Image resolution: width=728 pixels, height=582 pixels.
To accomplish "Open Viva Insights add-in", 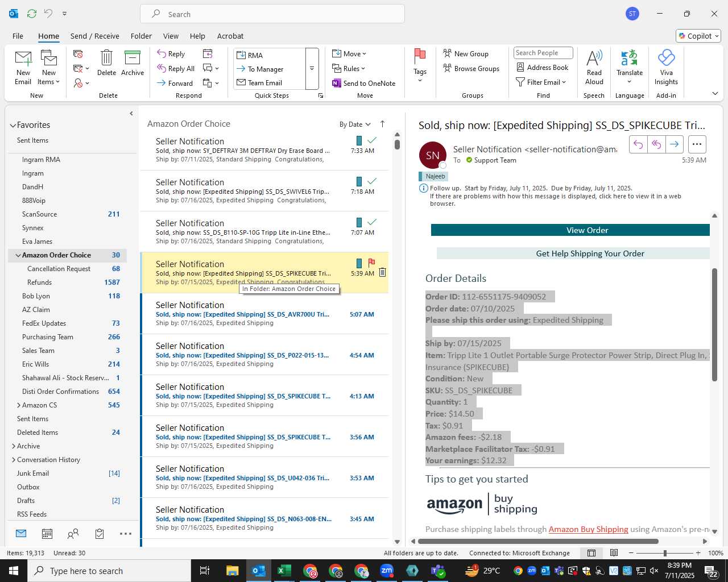I will 666,67.
